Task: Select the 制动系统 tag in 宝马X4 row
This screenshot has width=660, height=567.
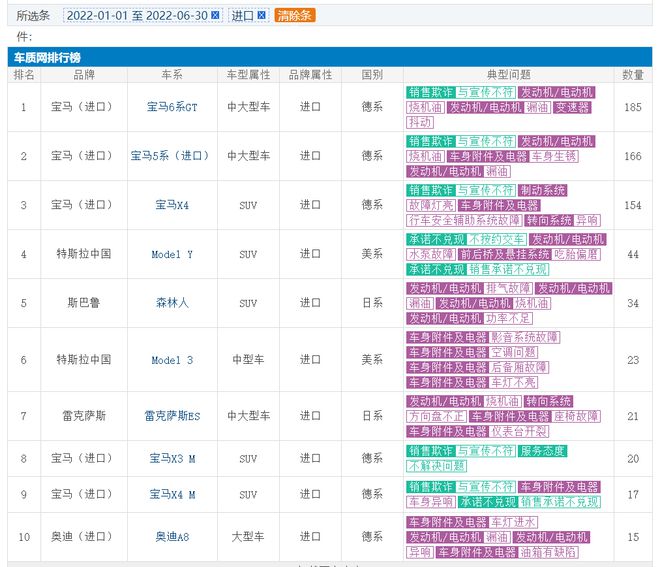Action: 543,190
